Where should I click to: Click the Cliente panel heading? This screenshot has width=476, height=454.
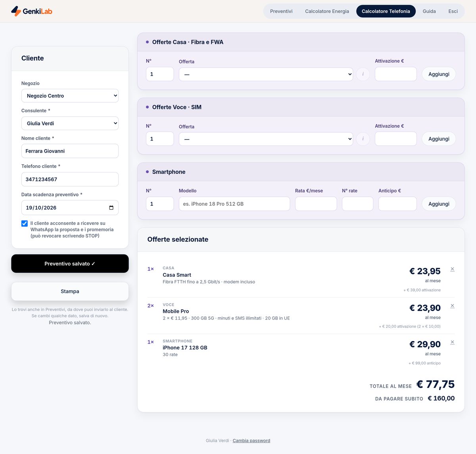(x=33, y=58)
